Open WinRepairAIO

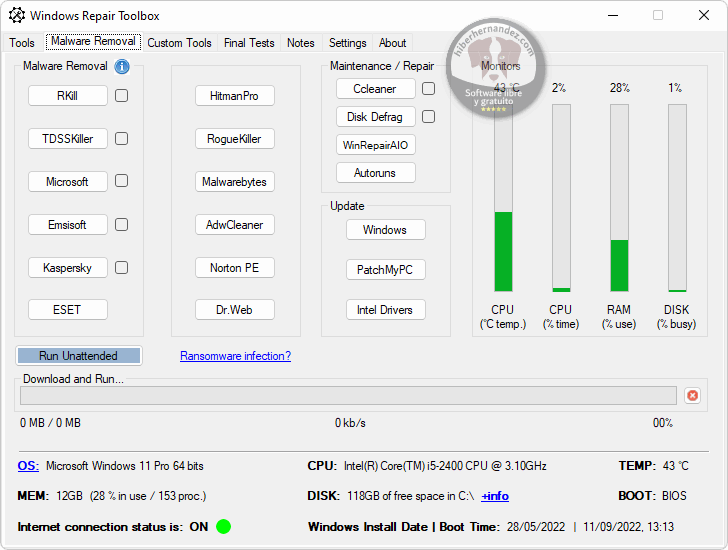pyautogui.click(x=376, y=145)
